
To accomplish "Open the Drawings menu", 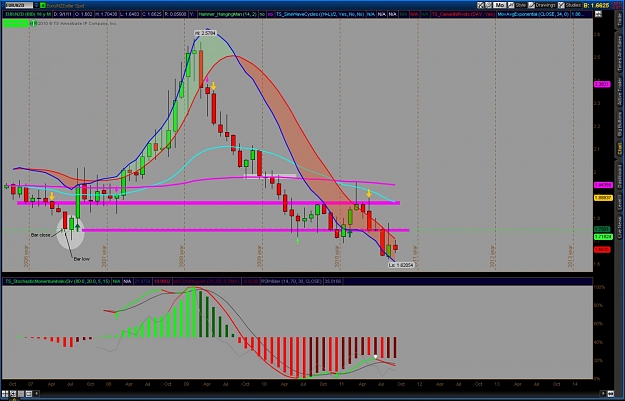I will tap(545, 5).
